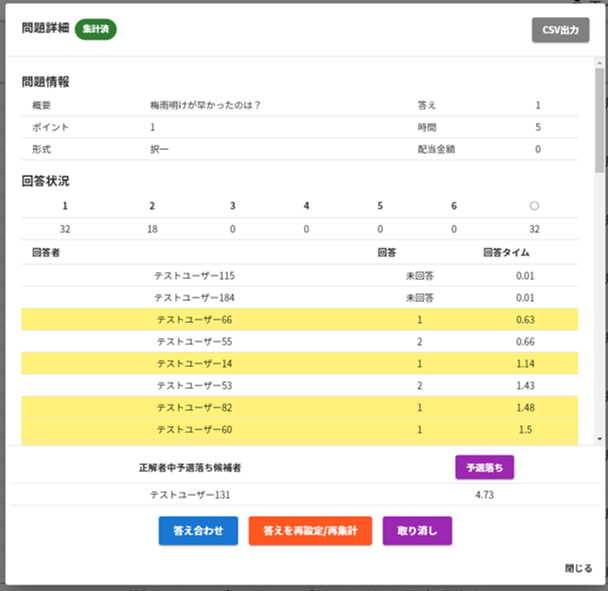The image size is (608, 591).
Task: Click the scroll down arrow of list
Action: (599, 439)
